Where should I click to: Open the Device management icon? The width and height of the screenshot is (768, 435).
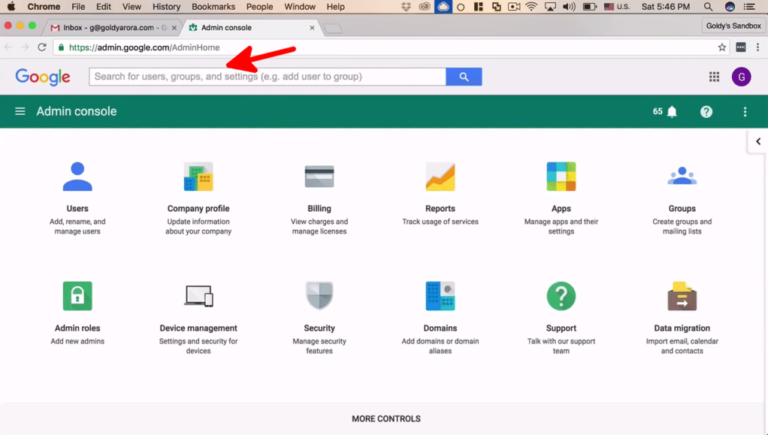198,296
